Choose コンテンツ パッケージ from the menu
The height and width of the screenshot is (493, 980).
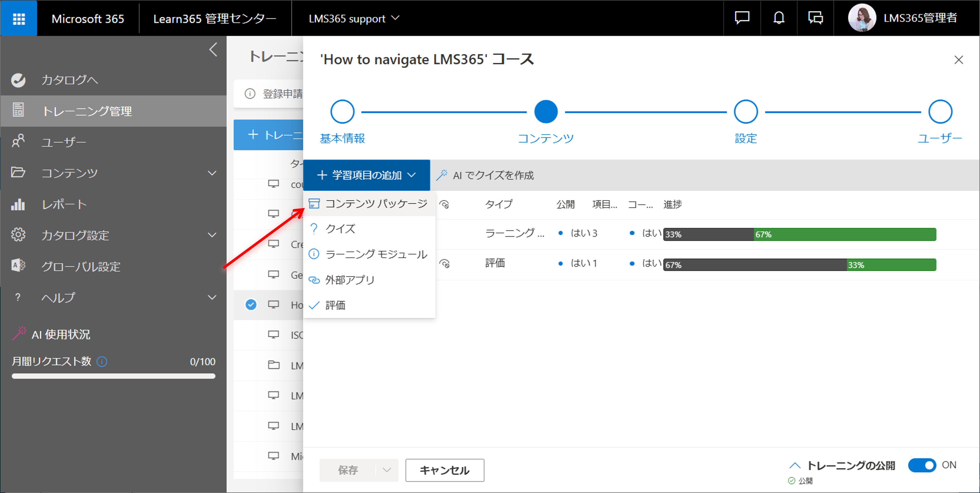tap(369, 204)
